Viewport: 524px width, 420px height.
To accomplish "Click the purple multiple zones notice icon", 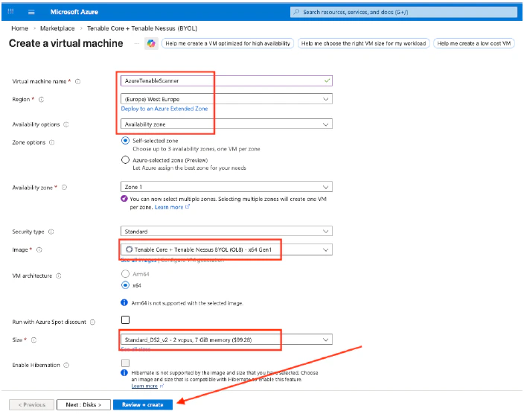I will (124, 199).
